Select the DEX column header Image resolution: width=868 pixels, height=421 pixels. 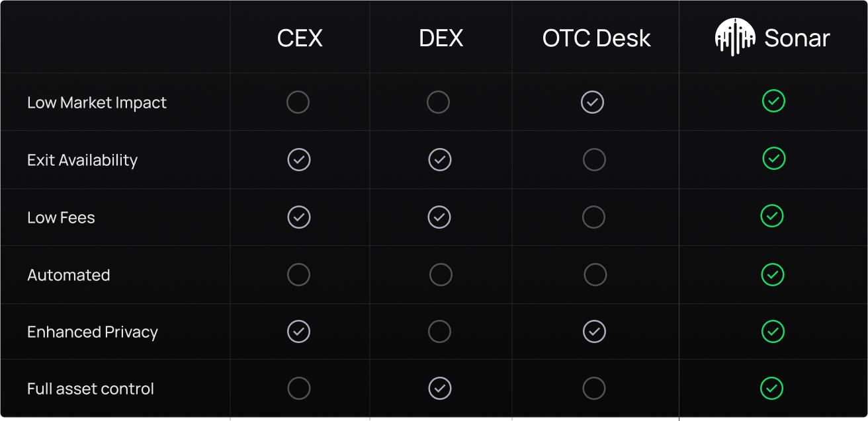[x=441, y=38]
